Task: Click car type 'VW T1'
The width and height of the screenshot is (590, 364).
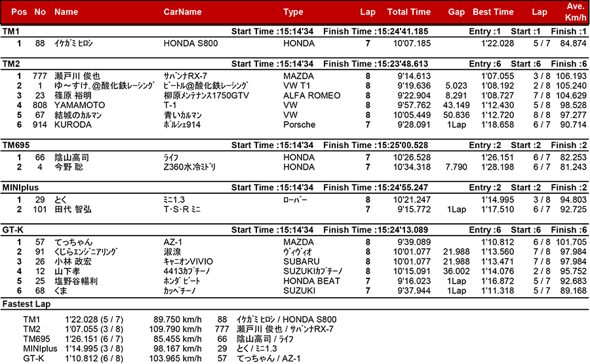Action: (296, 86)
